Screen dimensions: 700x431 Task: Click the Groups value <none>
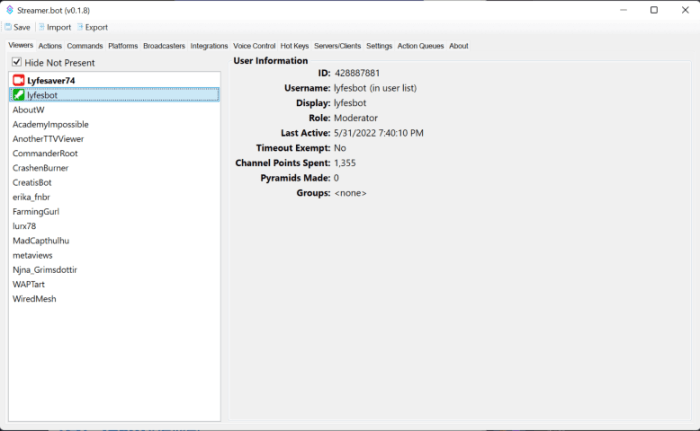350,193
